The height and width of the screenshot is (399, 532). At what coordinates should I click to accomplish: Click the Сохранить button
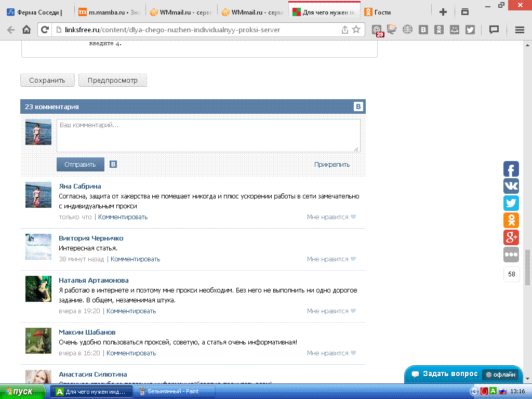[47, 81]
